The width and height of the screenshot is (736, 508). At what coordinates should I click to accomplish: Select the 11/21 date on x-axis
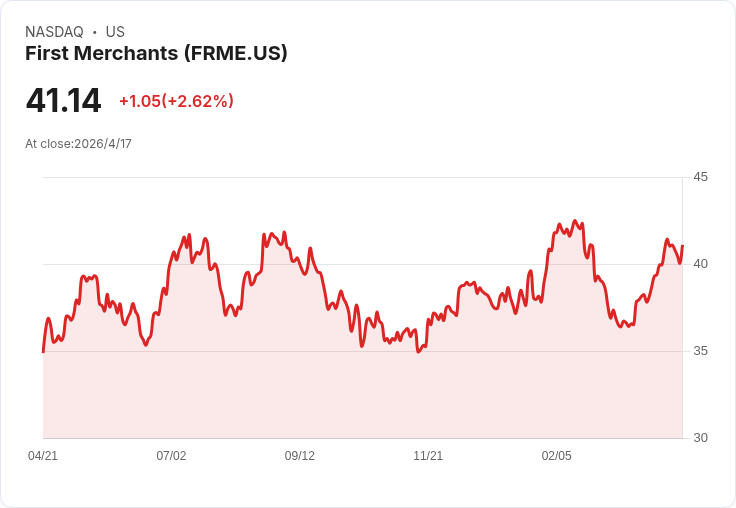(428, 456)
